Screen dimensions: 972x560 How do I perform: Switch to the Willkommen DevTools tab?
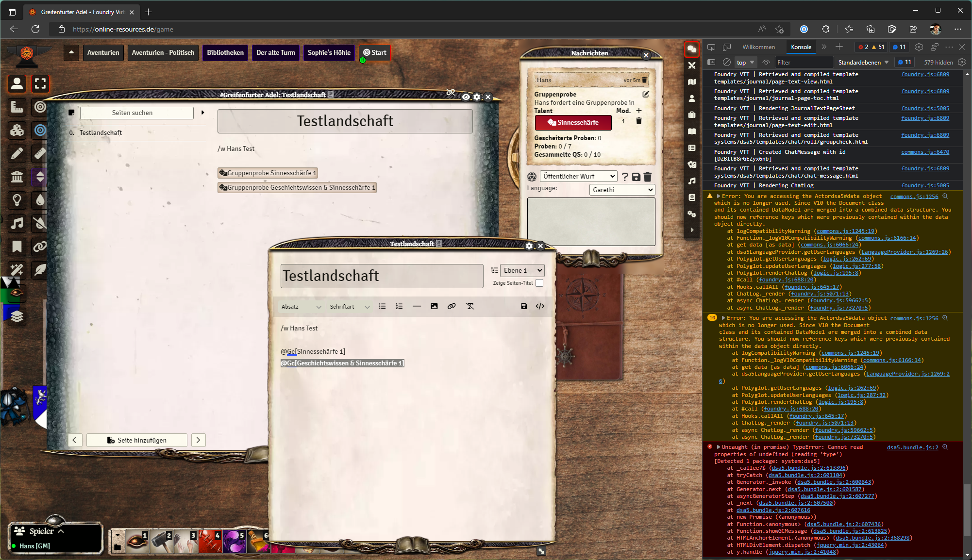click(x=758, y=47)
